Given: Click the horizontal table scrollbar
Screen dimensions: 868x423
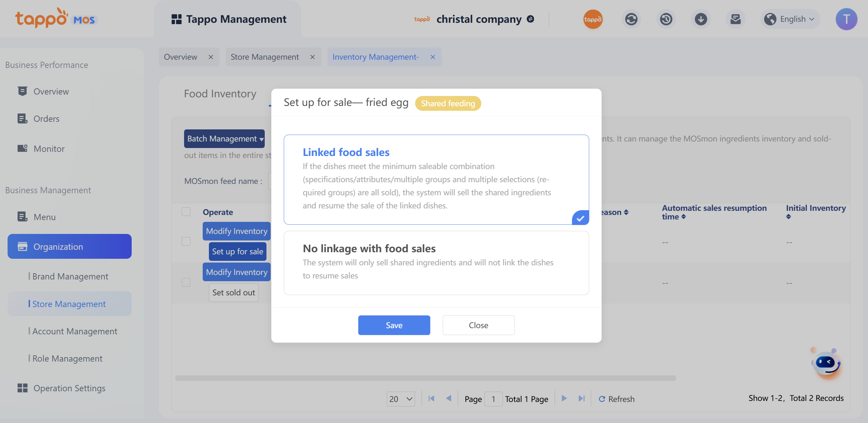Looking at the screenshot, I should [x=425, y=378].
